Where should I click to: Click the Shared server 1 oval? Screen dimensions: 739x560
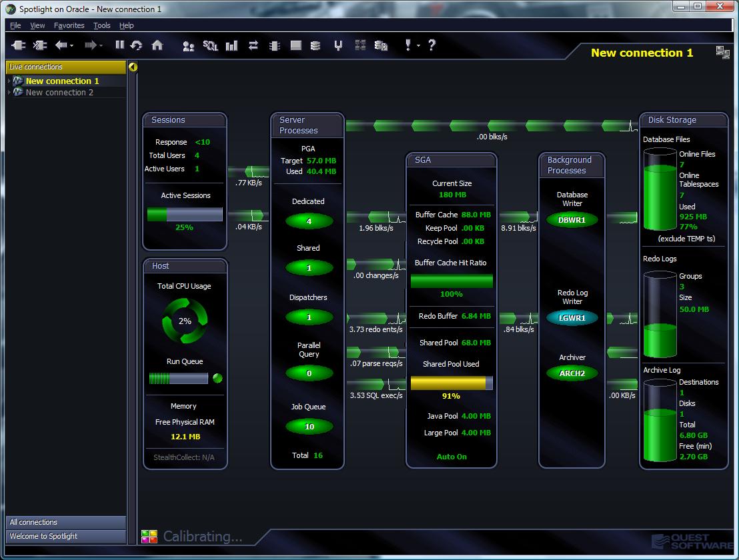coord(309,267)
